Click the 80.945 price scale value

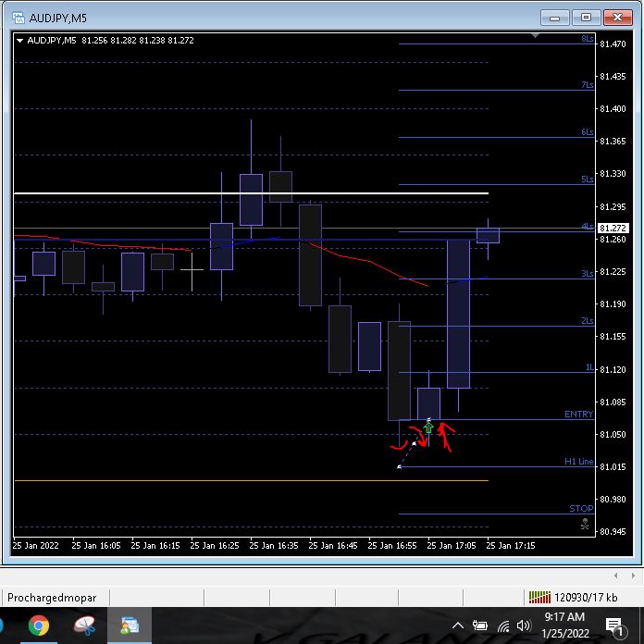[613, 531]
